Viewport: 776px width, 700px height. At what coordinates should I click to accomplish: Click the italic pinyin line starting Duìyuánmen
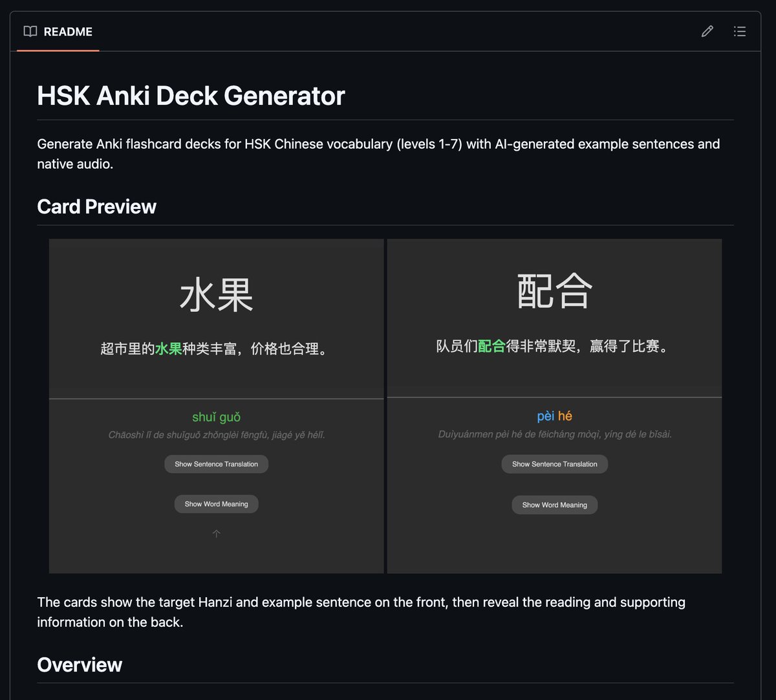tap(554, 434)
